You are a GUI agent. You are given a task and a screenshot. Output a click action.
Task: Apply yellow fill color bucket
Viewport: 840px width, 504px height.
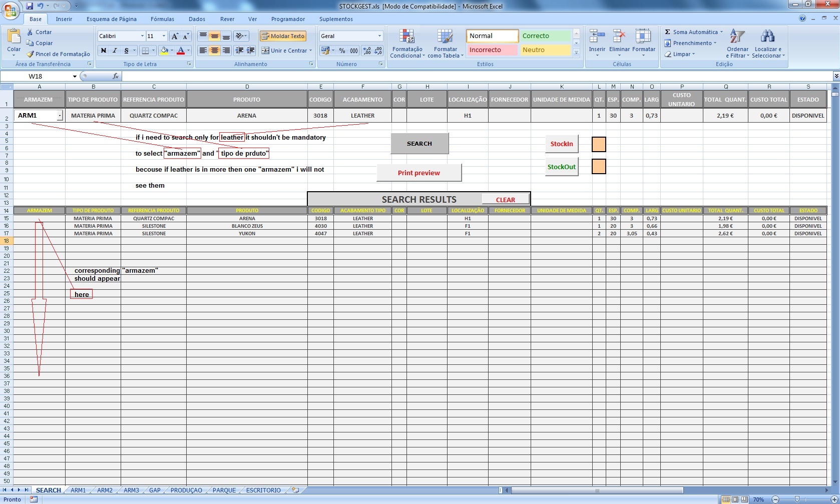coord(164,51)
